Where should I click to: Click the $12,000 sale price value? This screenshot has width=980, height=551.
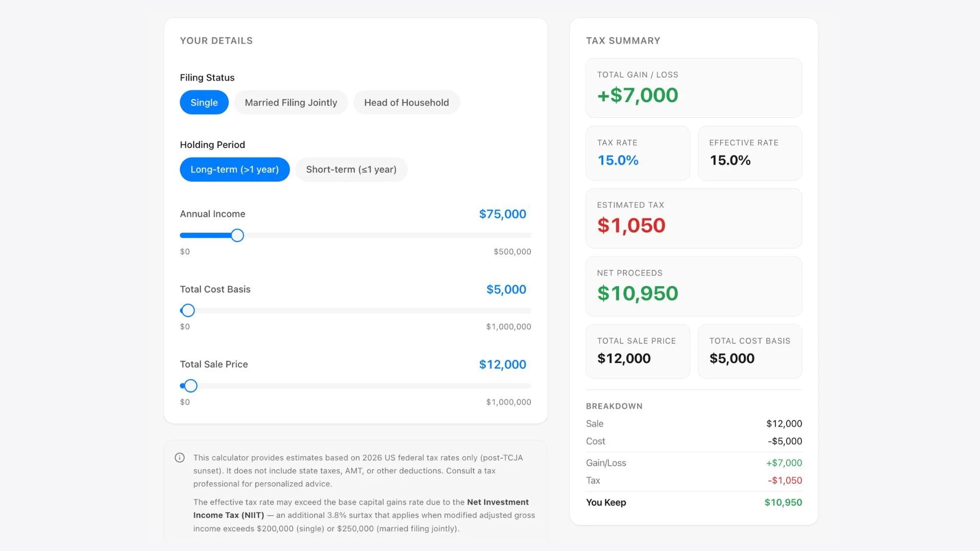502,364
